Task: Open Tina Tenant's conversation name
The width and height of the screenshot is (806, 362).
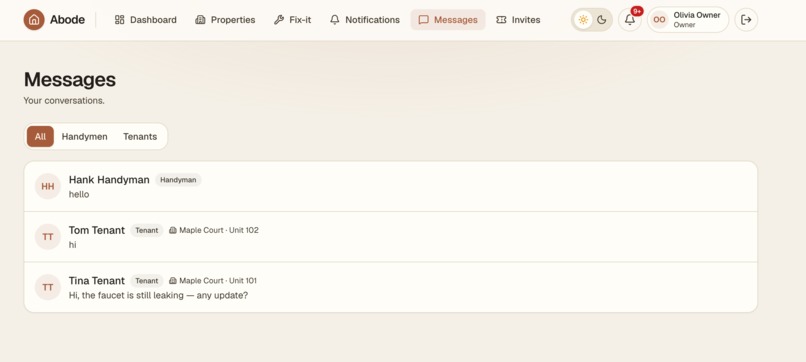Action: click(97, 280)
